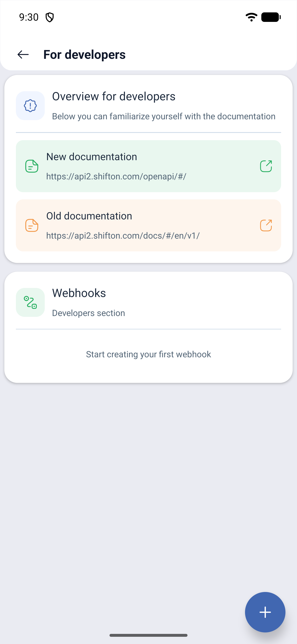Tap the Start creating your first webhook text
This screenshot has width=297, height=644.
[148, 354]
